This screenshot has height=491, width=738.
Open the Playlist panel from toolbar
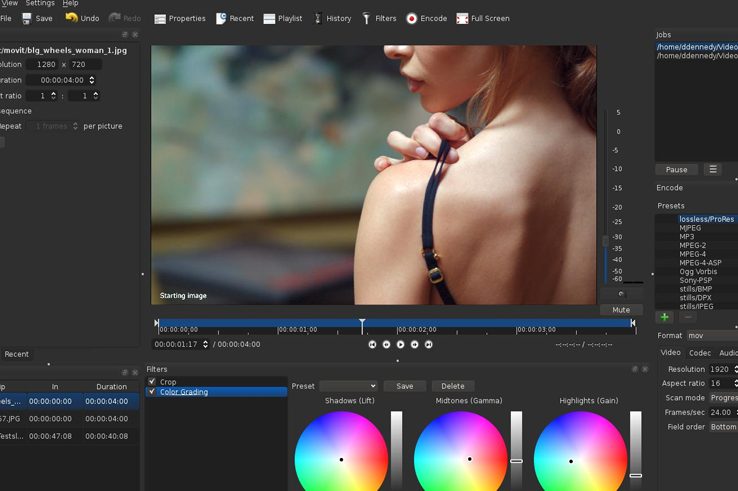283,18
